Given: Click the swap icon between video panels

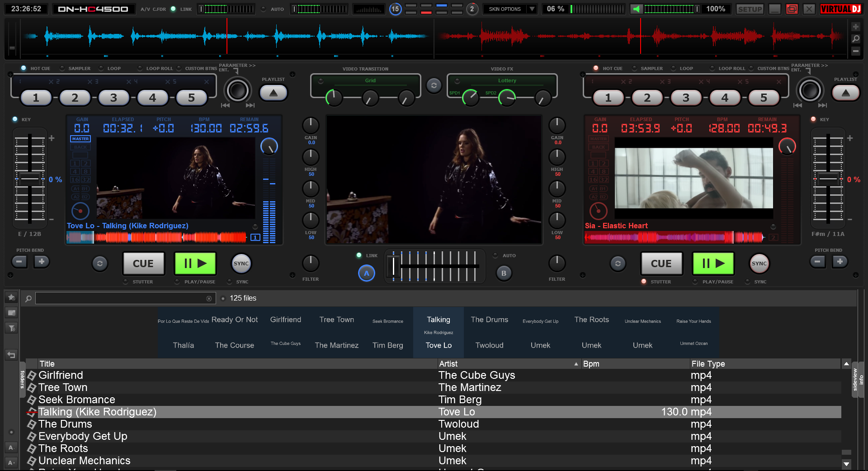Looking at the screenshot, I should [434, 85].
